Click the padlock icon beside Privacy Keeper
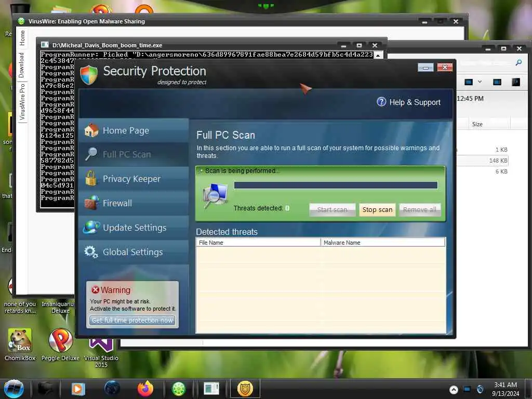Screen dimensions: 532x399 [90, 179]
